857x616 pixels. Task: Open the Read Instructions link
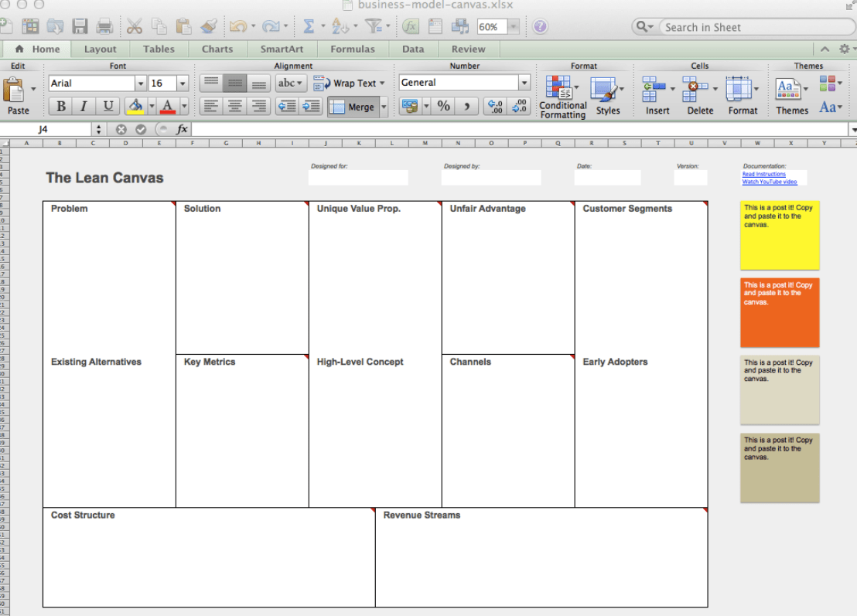(763, 175)
